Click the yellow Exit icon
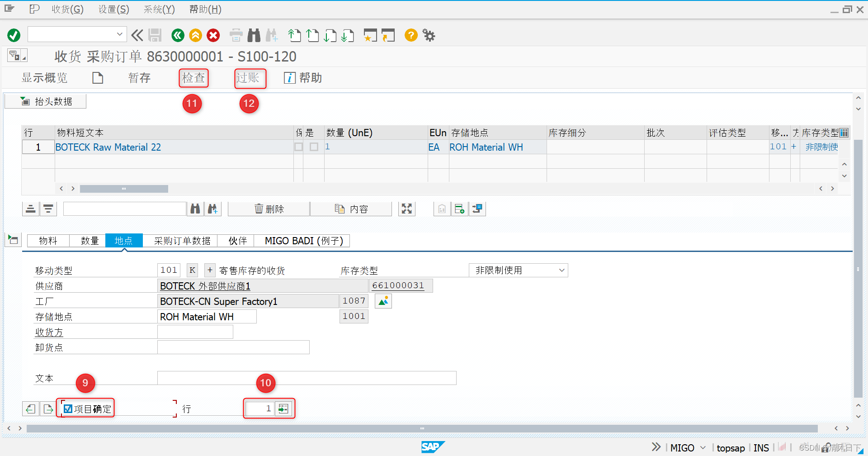The image size is (868, 456). click(195, 35)
